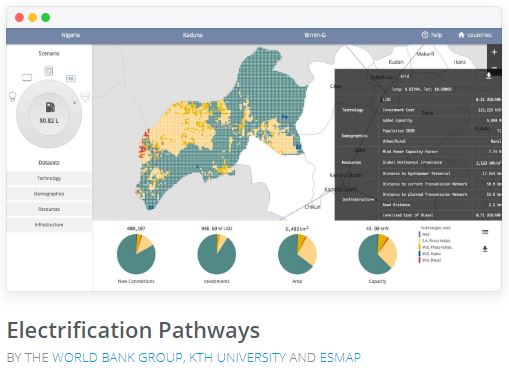Screen dimensions: 509x368
Task: Open the help link in top bar
Action: [432, 35]
